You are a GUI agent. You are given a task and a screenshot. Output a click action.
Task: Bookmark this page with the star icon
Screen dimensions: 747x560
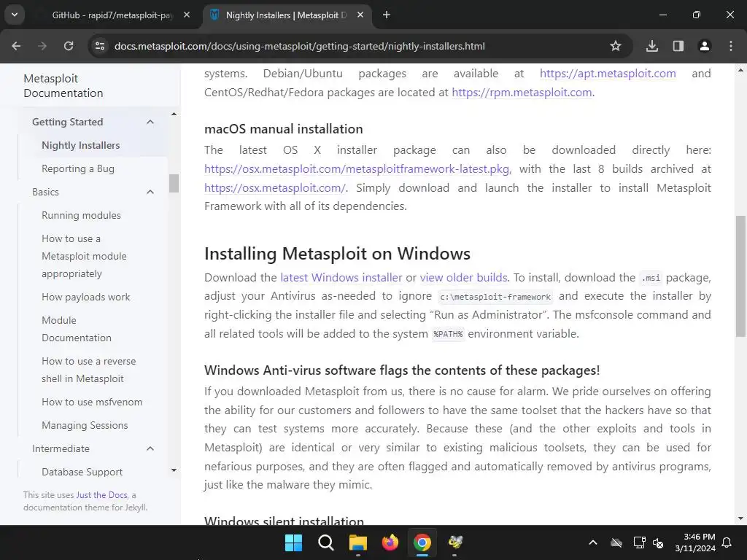click(x=616, y=46)
